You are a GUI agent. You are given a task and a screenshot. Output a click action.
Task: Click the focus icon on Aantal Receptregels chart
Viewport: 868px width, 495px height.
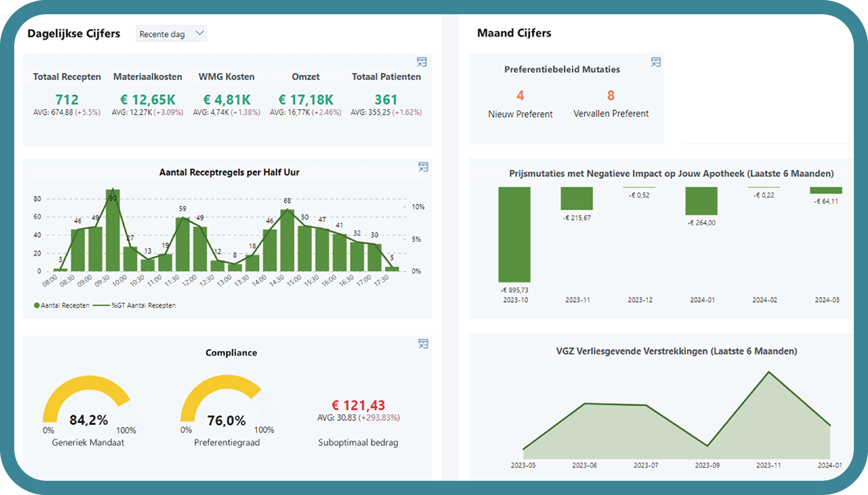point(423,167)
